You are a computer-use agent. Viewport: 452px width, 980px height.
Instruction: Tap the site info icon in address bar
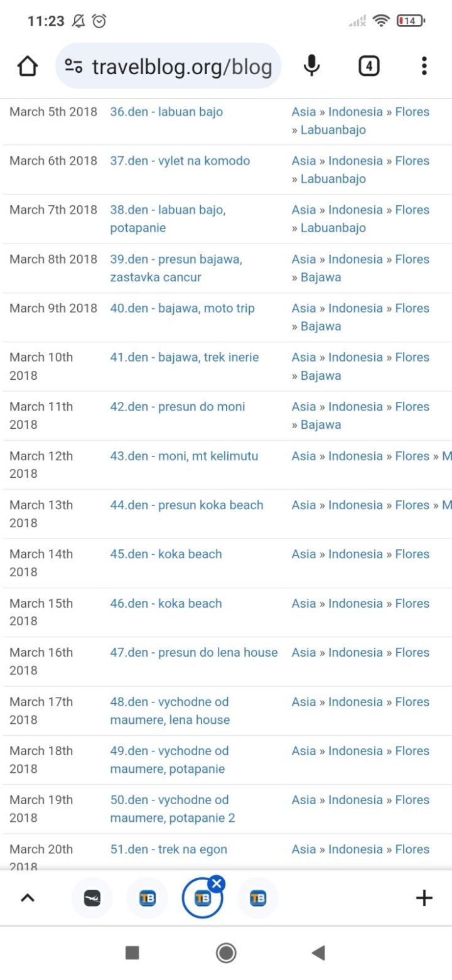74,66
